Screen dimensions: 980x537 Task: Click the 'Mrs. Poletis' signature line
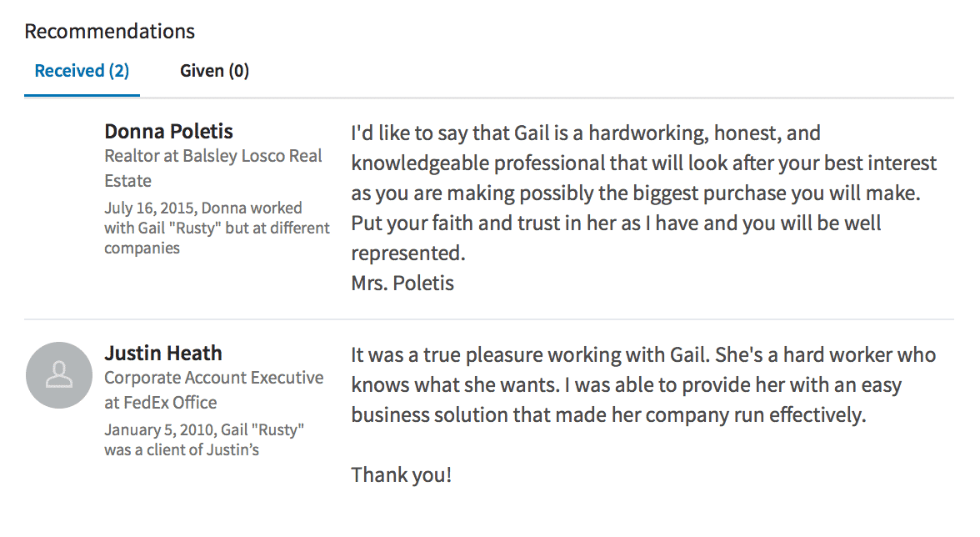pos(402,284)
